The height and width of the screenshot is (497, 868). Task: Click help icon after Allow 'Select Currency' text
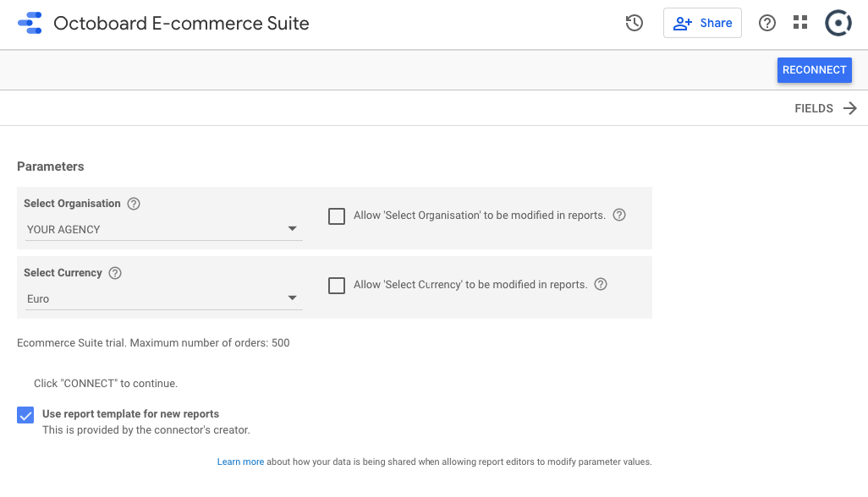click(601, 284)
